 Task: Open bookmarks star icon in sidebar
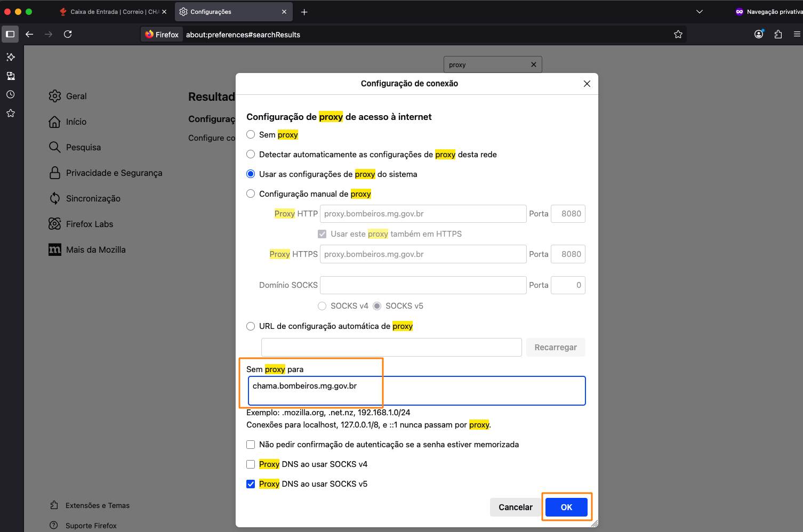10,113
